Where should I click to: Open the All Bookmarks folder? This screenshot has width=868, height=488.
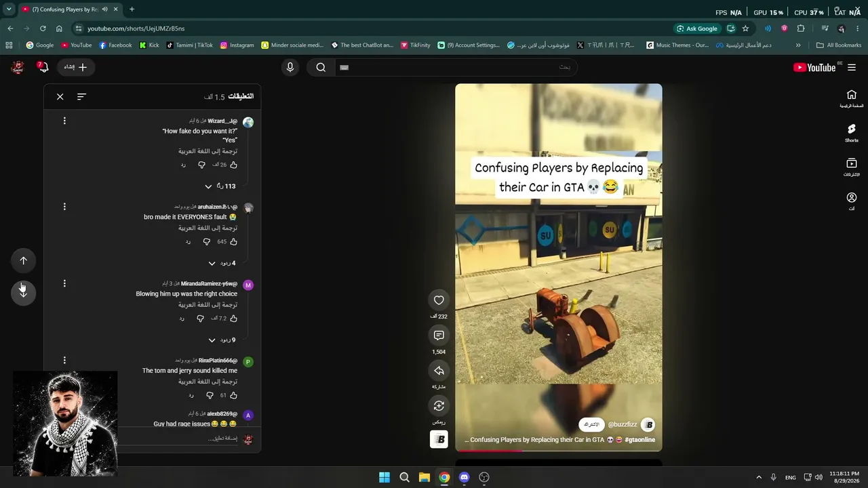click(x=839, y=45)
